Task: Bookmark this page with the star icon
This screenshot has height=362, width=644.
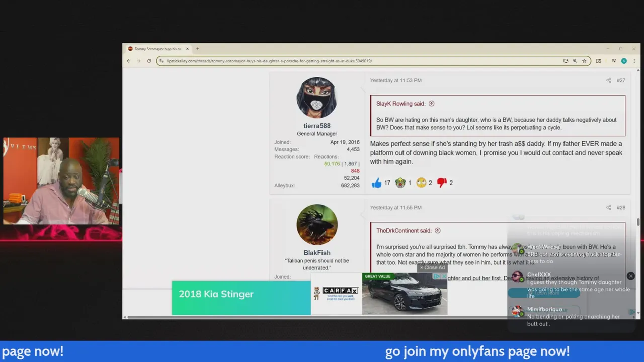Action: click(x=584, y=61)
